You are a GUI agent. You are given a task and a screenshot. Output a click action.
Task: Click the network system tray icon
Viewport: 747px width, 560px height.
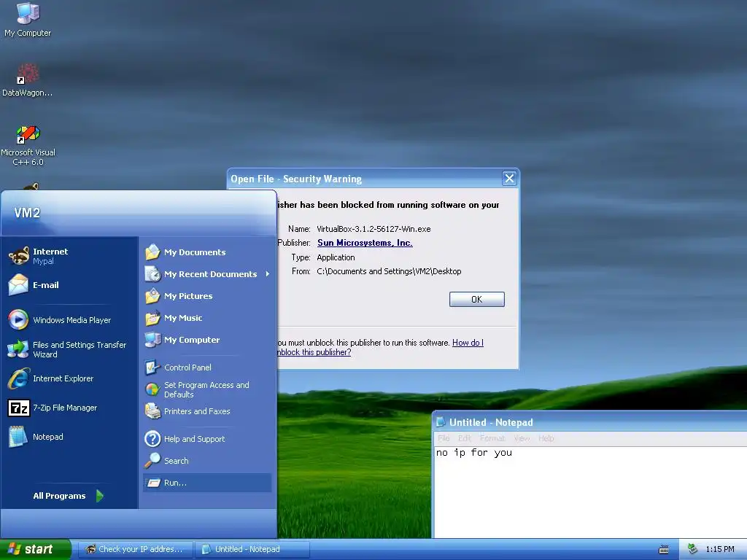point(693,549)
